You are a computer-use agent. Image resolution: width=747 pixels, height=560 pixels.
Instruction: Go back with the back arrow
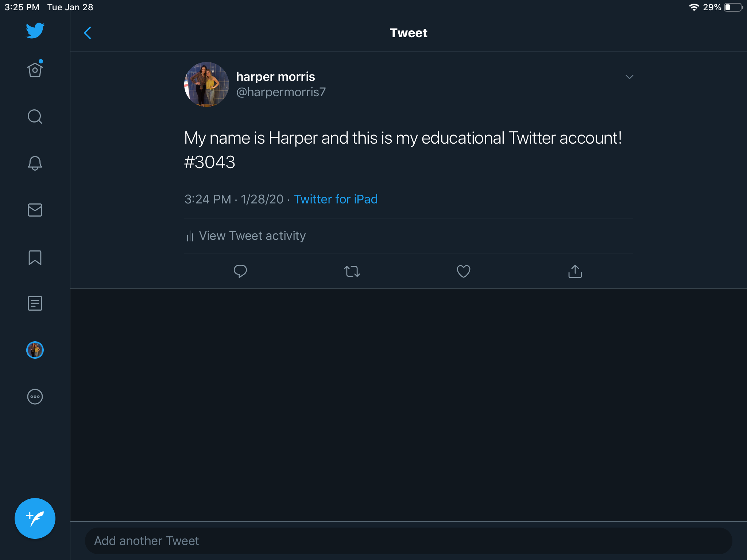[88, 33]
